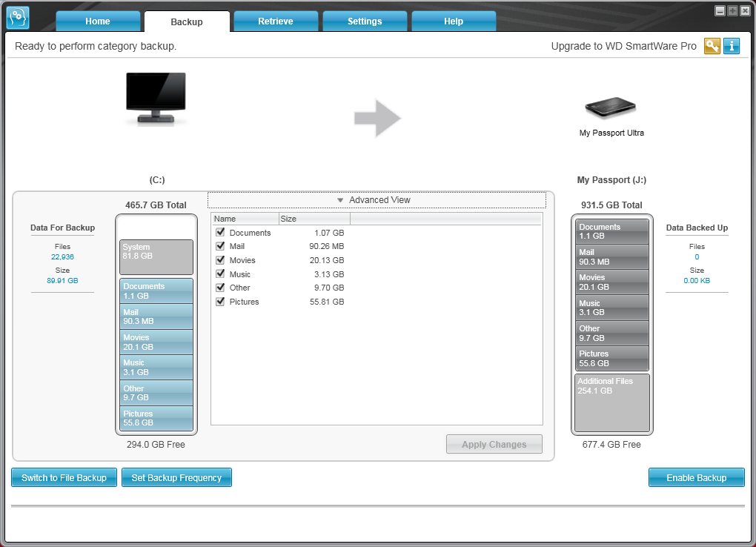This screenshot has height=547, width=756.
Task: Click the Music block in the C: drive gauge
Action: [x=156, y=367]
